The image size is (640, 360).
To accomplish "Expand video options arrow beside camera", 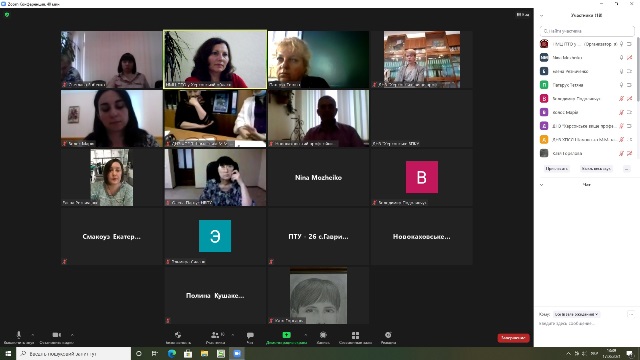I will [x=72, y=335].
